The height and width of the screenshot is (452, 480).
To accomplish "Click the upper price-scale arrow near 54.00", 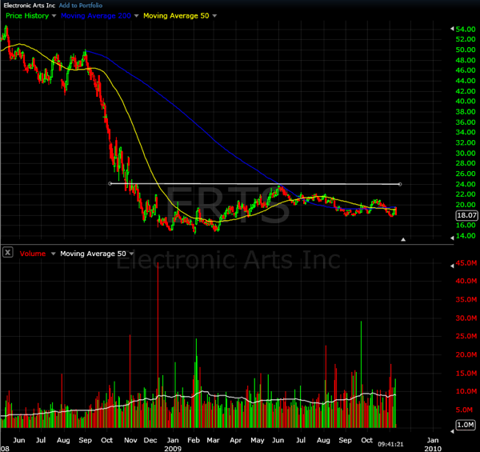I will 452,29.
